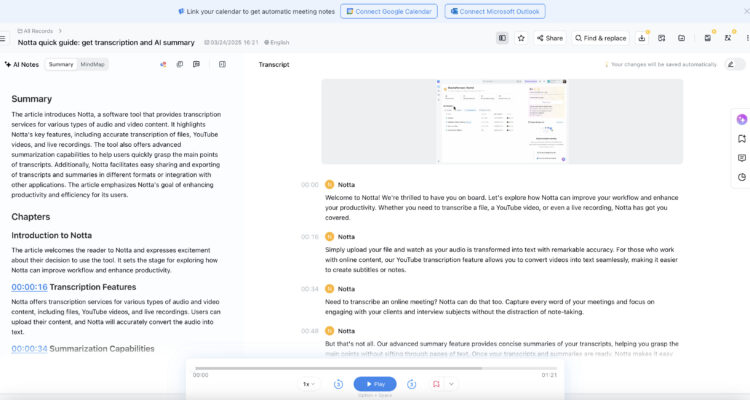Click the colorful AI template icon
This screenshot has height=400, width=750.
163,64
